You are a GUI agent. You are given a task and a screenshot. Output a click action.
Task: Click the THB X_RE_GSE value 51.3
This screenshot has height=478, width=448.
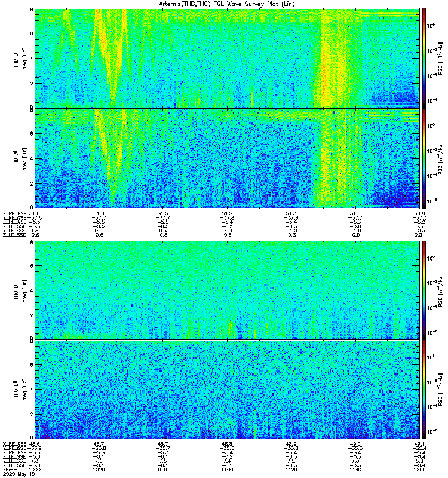click(x=291, y=213)
